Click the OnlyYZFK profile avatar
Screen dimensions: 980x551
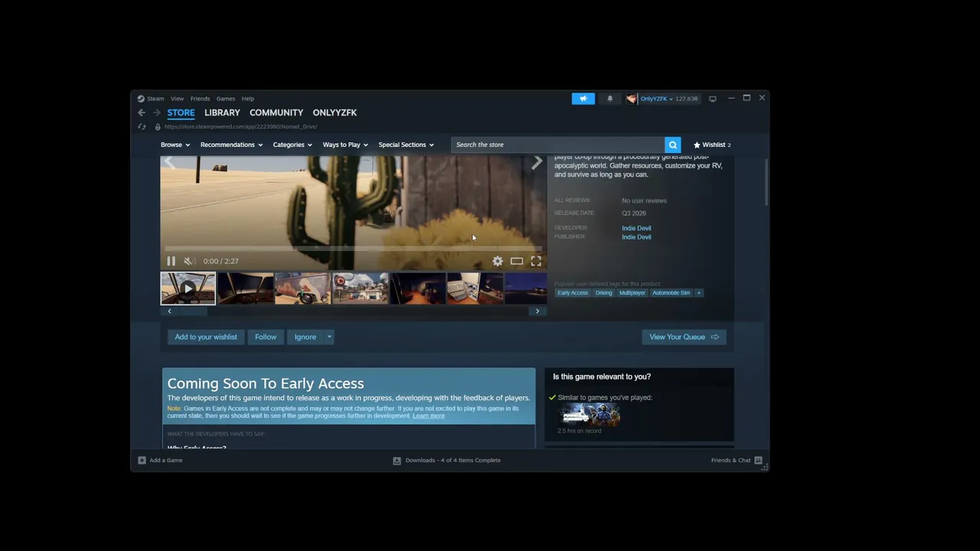tap(632, 99)
